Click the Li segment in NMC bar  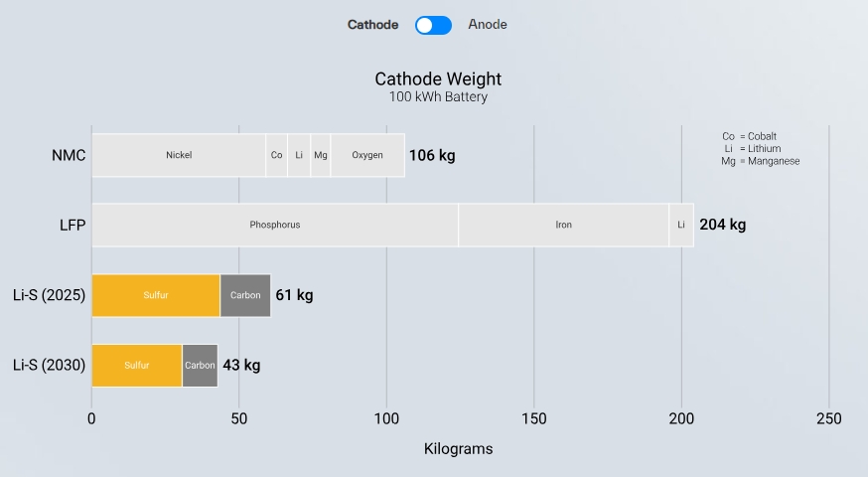(299, 155)
